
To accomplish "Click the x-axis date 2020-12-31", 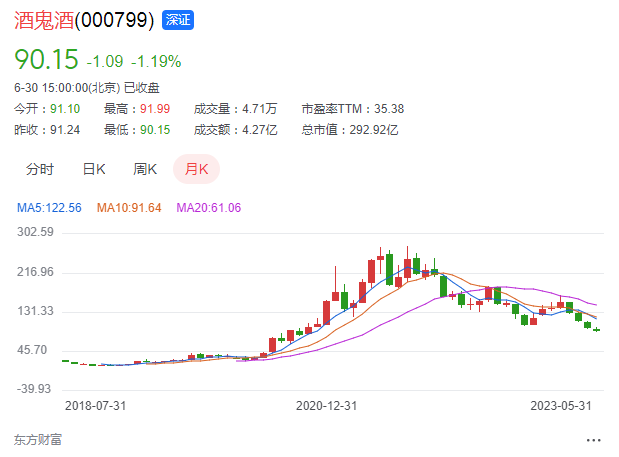I will pyautogui.click(x=326, y=406).
